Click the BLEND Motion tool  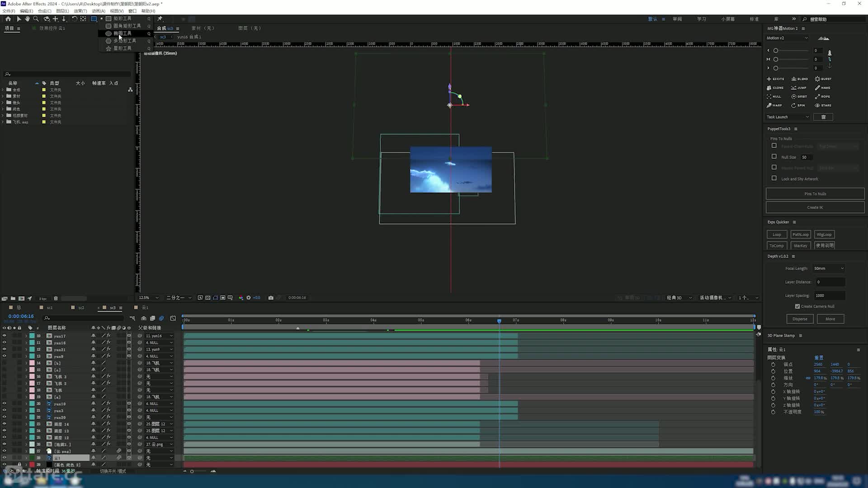800,79
